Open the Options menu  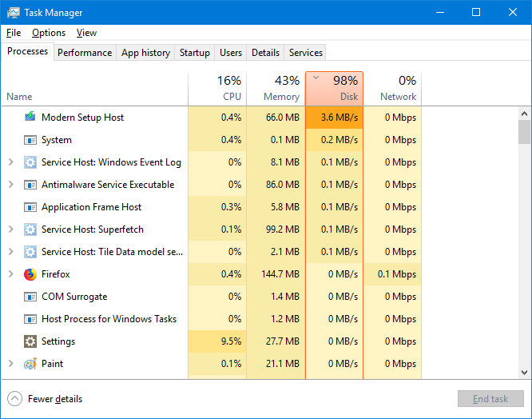click(49, 33)
